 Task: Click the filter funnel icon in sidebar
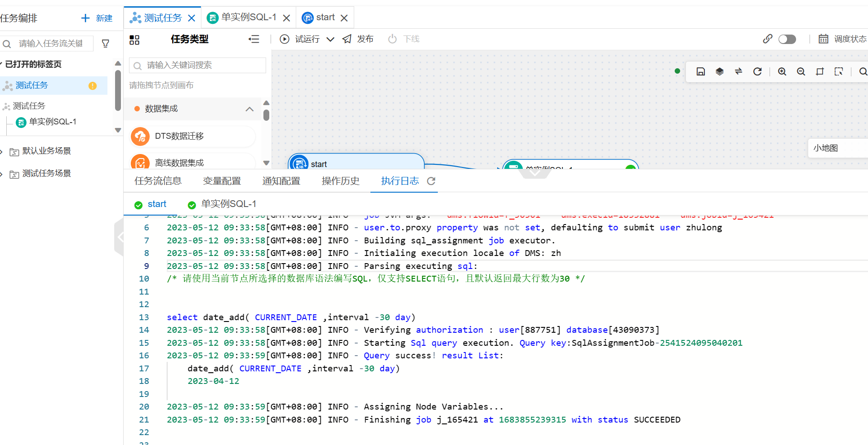[x=106, y=44]
